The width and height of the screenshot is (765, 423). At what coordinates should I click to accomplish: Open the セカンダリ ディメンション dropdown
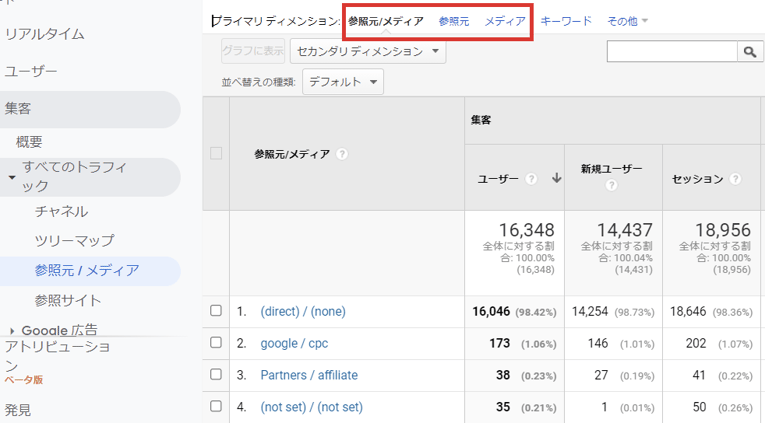(368, 51)
